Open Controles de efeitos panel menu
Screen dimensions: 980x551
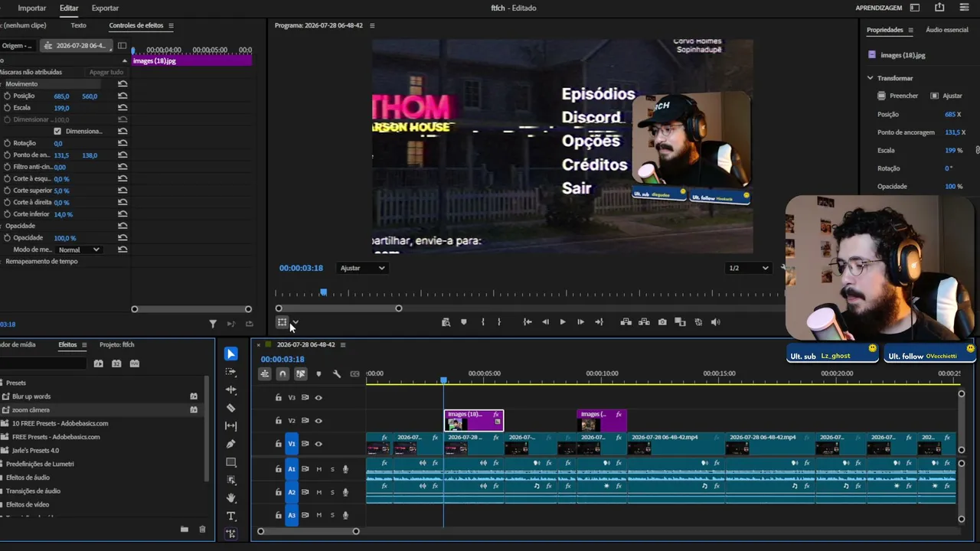(x=171, y=25)
